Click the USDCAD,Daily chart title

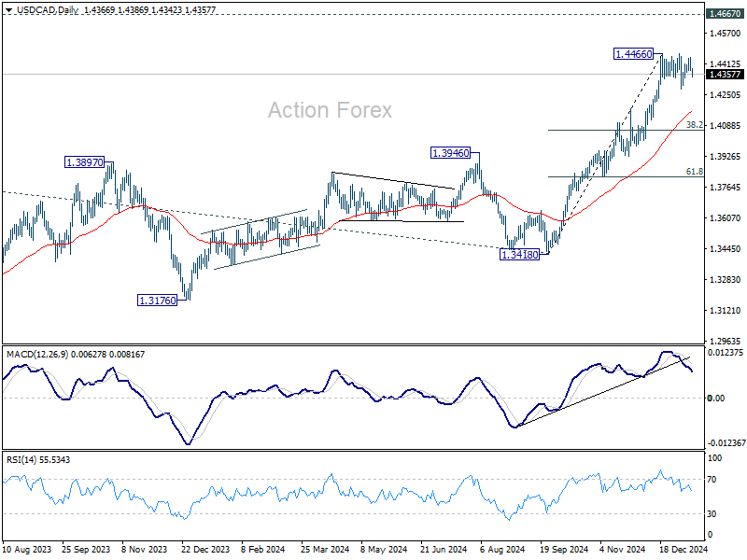48,10
